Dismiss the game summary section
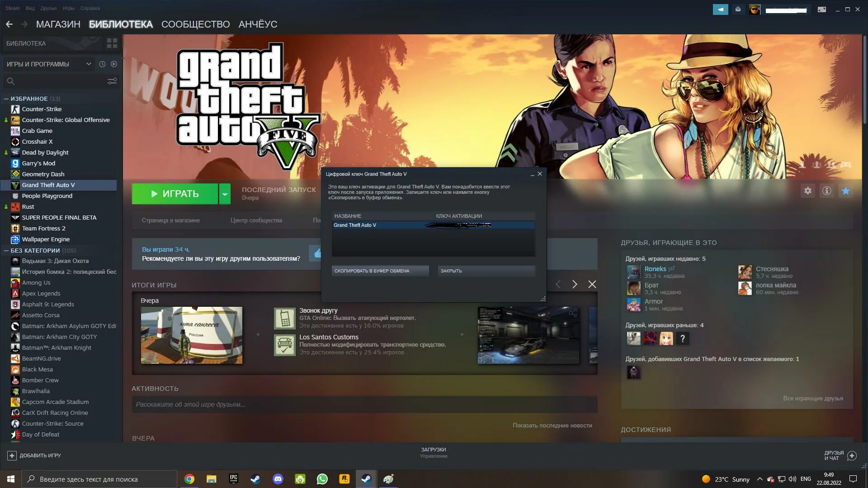The image size is (868, 488). 592,284
